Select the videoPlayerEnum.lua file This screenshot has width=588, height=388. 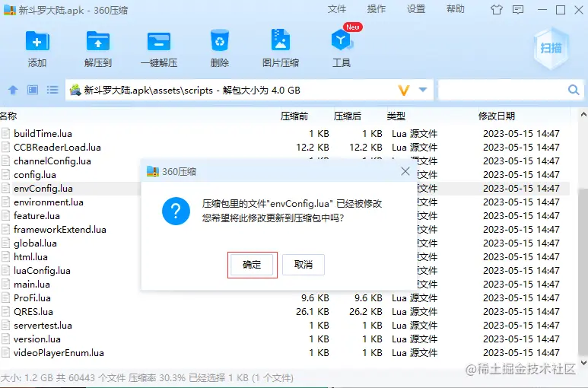59,353
